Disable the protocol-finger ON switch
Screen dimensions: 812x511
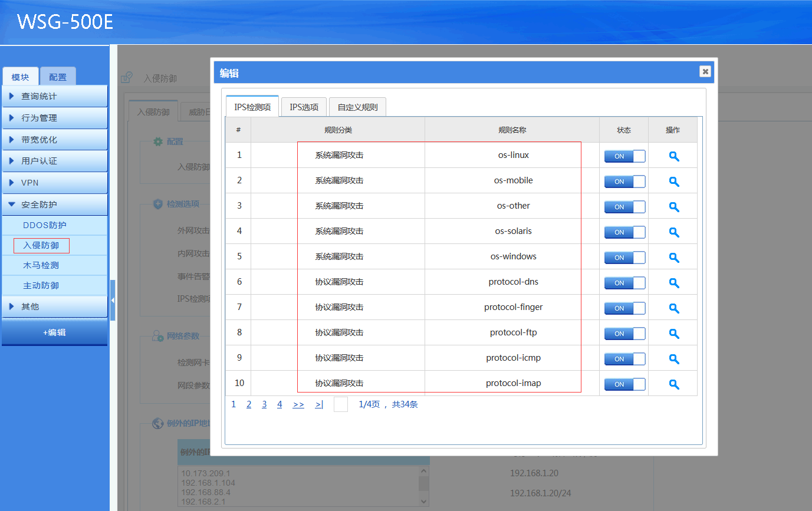[624, 308]
